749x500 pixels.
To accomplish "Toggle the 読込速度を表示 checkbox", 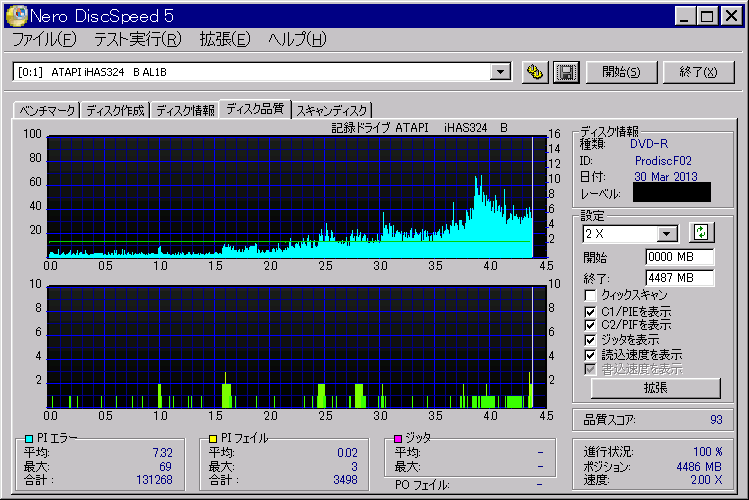I will (590, 355).
